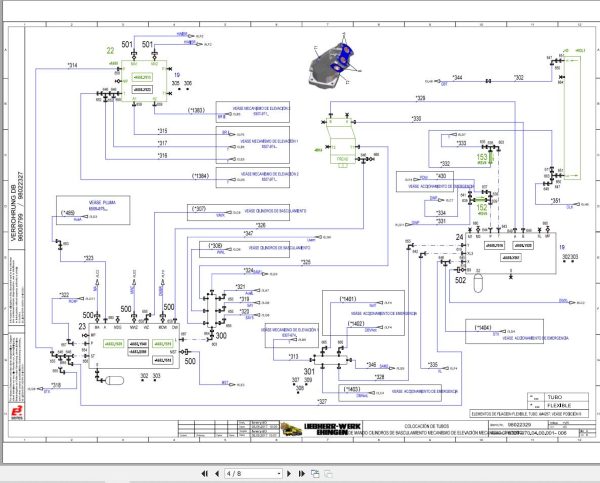Click junction label 300

pyautogui.click(x=221, y=336)
